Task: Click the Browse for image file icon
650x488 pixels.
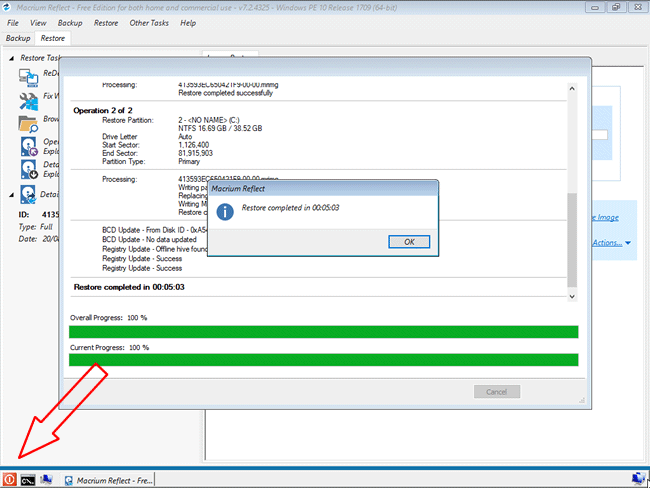Action: pos(28,124)
